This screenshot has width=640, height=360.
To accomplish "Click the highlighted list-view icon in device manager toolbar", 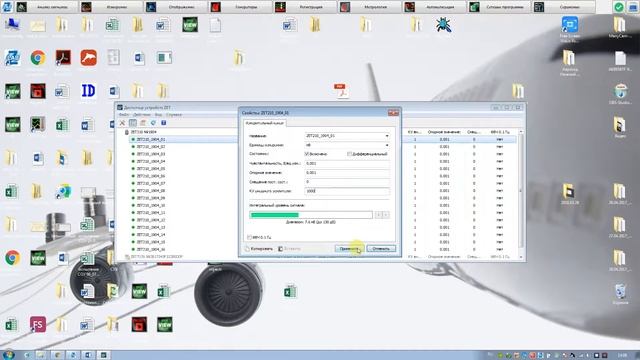I will tap(133, 123).
